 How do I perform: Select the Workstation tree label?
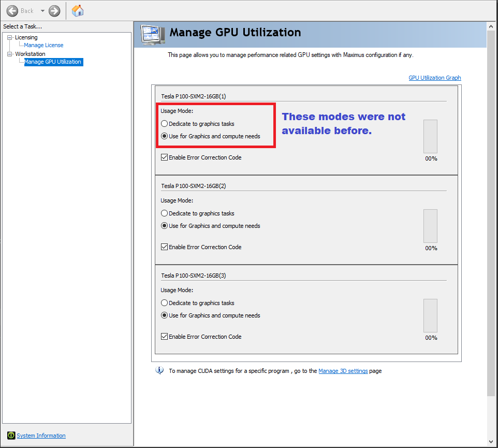pyautogui.click(x=30, y=54)
